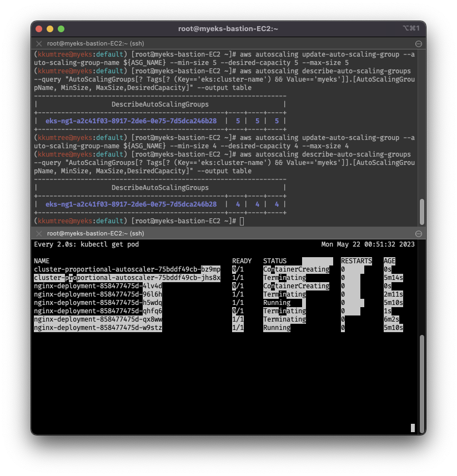Click the lower pane scrollbar thumb
The image size is (457, 476).
pos(422,384)
